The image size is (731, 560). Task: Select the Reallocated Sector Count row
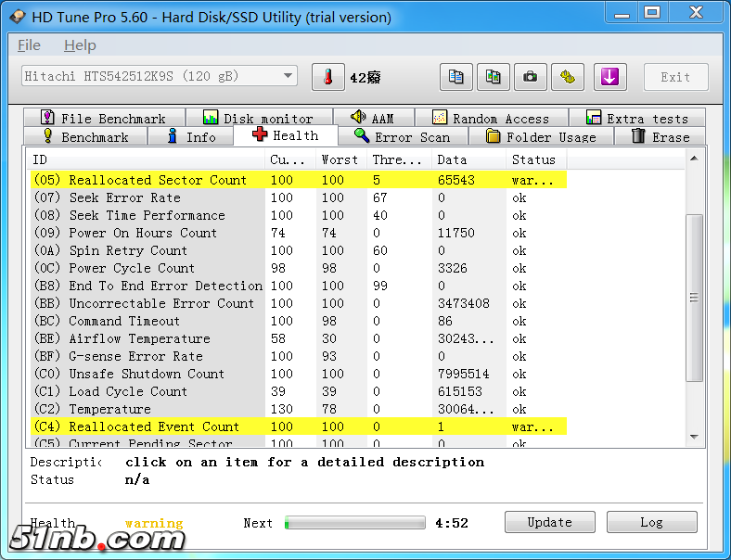[158, 180]
